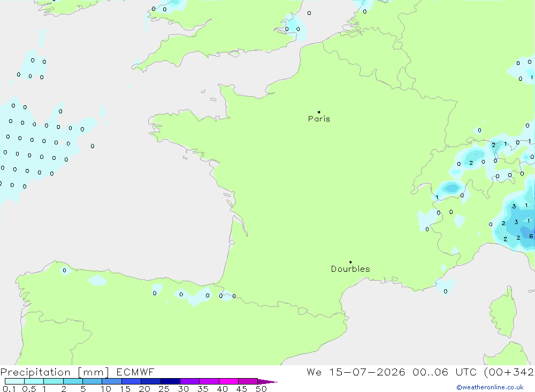The height and width of the screenshot is (392, 535).
Task: Click the 5 to 10 mm legend swatch
Action: click(x=93, y=381)
